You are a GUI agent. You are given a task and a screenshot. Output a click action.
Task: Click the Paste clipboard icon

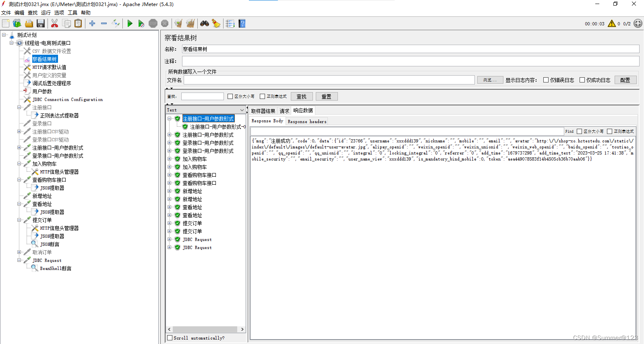[78, 24]
